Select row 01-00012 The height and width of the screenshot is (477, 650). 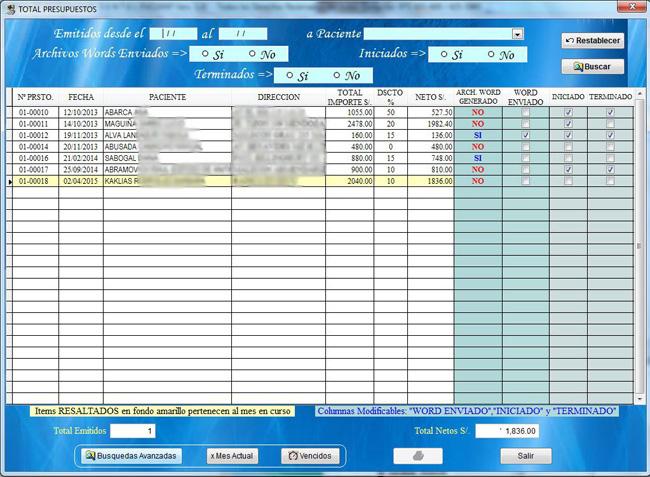320,135
